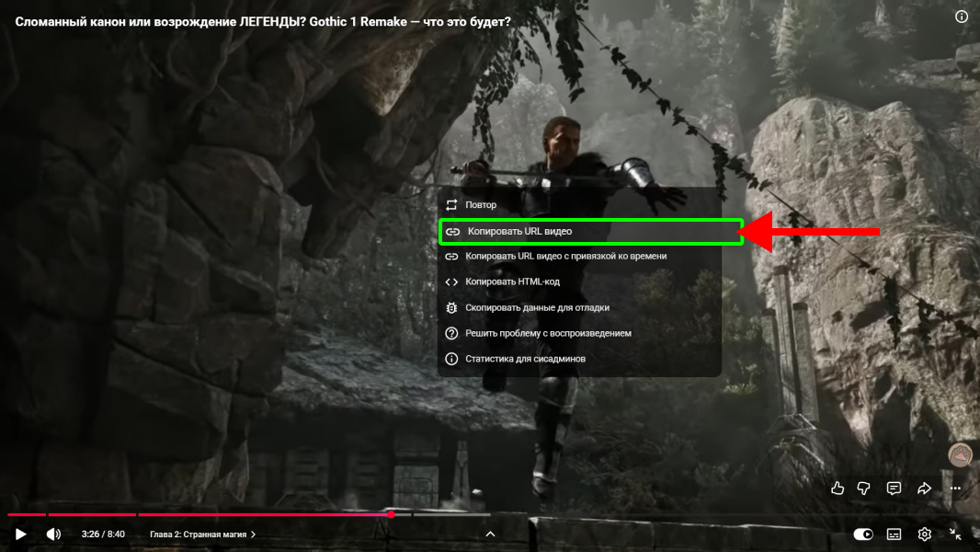Click the video title text
This screenshot has width=980, height=552.
coord(263,21)
